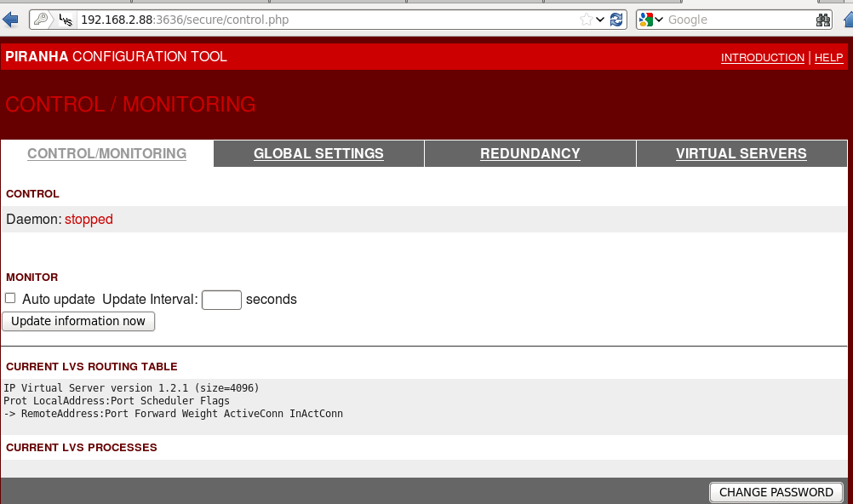Bookmark page with the star icon
This screenshot has width=853, height=504.
pyautogui.click(x=586, y=20)
